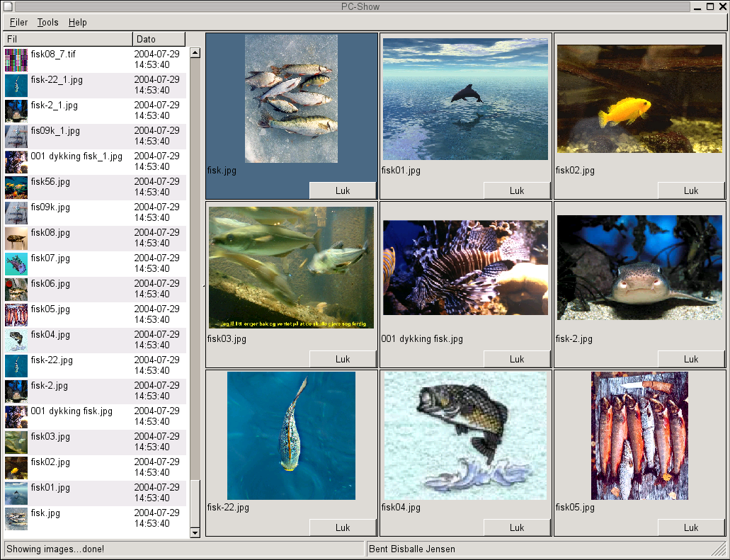This screenshot has width=730, height=560.
Task: Select the dolphin image fisk01.jpg preview
Action: pos(465,99)
